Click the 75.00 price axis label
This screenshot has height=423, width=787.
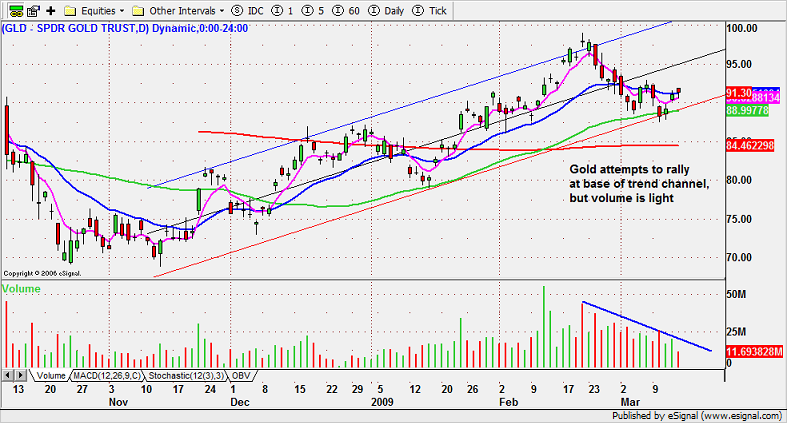739,219
